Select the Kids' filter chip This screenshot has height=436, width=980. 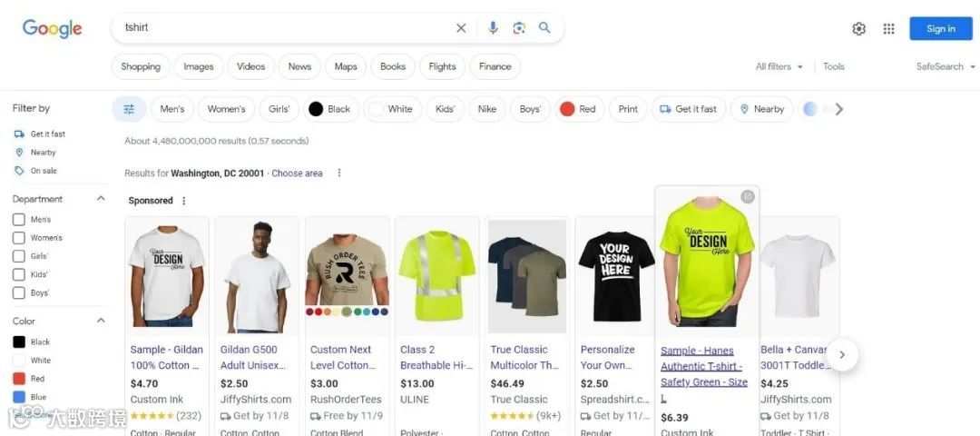[445, 109]
